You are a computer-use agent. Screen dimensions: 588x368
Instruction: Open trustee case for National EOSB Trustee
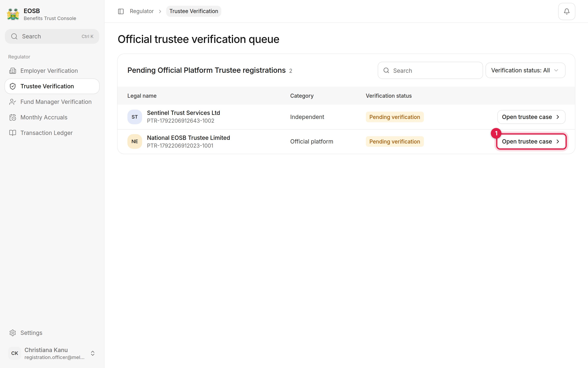(x=531, y=141)
